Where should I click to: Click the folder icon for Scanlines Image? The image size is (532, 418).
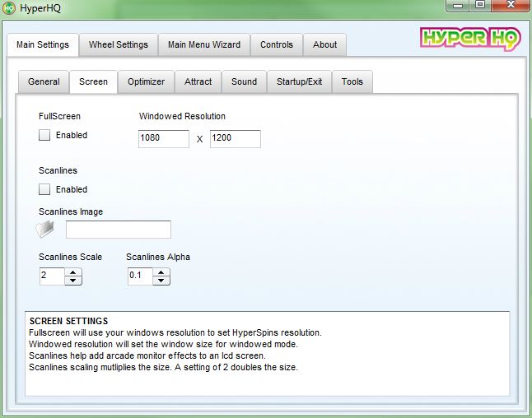tap(46, 230)
